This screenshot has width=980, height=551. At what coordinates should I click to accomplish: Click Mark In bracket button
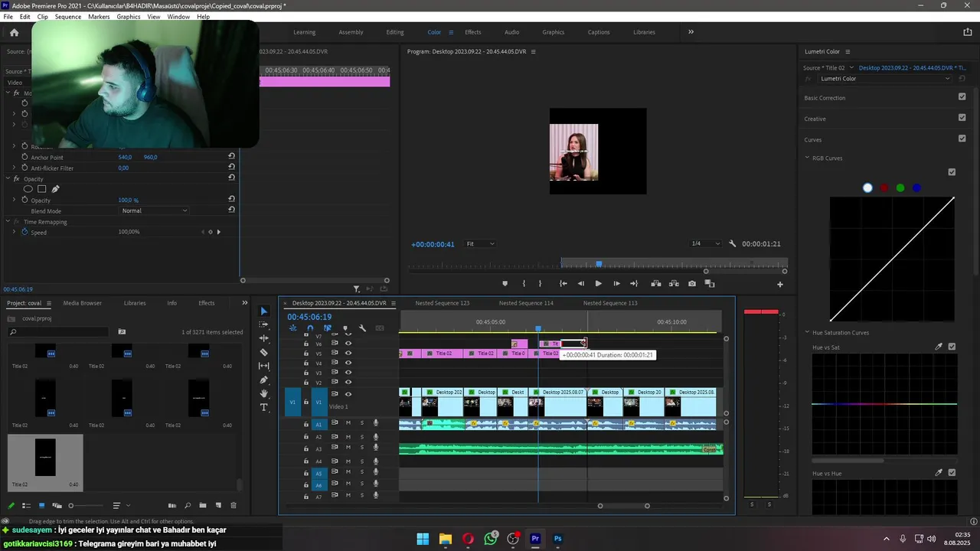524,283
